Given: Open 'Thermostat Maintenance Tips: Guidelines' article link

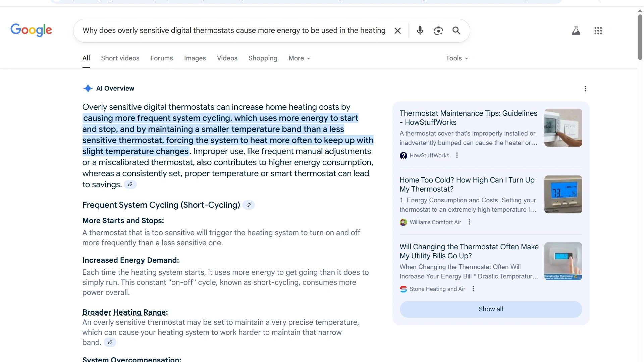Looking at the screenshot, I should (469, 118).
